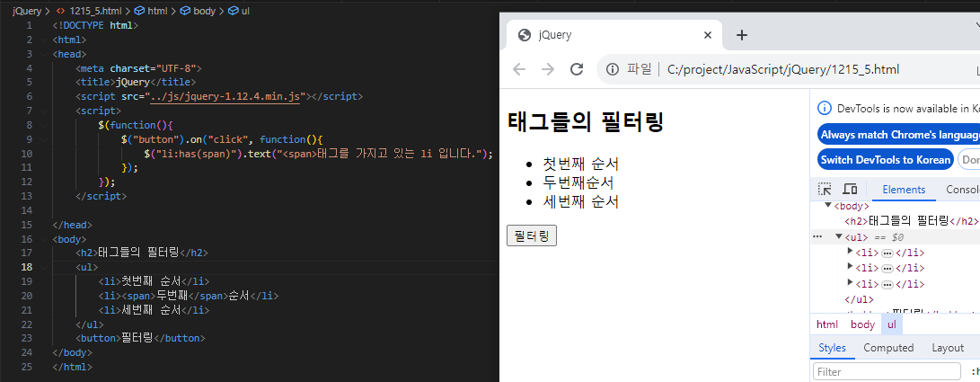This screenshot has width=980, height=382.
Task: Select body in DevTools element breadcrumb
Action: coord(862,324)
